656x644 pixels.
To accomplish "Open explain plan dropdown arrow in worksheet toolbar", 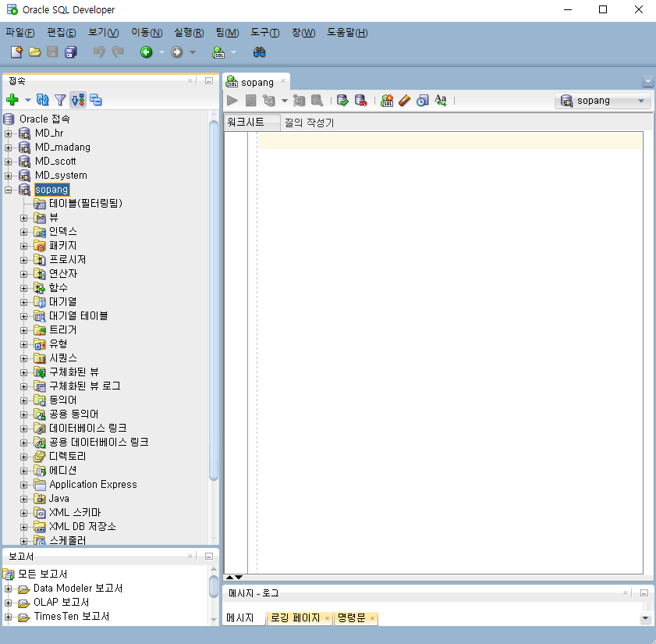I will click(x=285, y=101).
